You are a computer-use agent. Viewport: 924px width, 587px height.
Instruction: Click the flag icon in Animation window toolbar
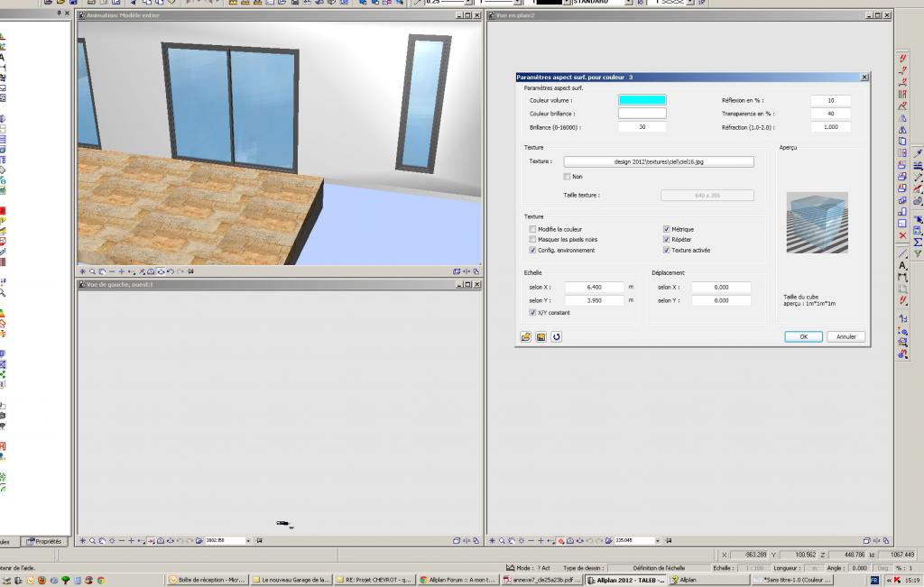[191, 271]
